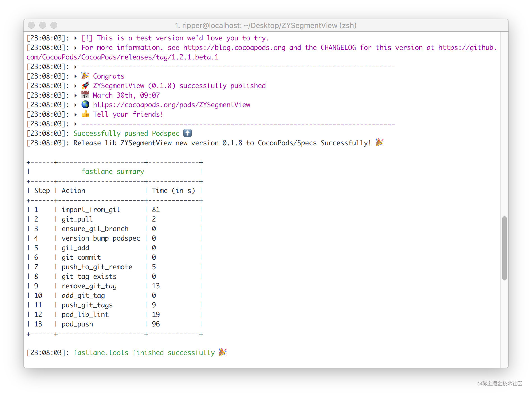Click the party popper emoji beside Congrats
Screen dimensions: 532x396
coord(85,76)
